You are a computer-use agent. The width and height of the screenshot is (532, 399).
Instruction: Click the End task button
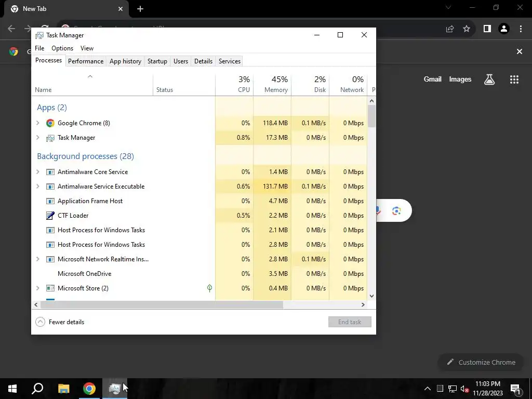pos(350,322)
